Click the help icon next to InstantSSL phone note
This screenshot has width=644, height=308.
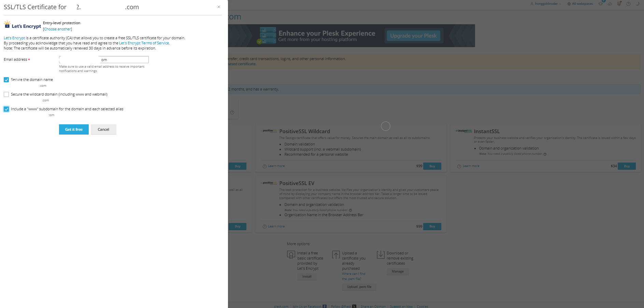545,154
